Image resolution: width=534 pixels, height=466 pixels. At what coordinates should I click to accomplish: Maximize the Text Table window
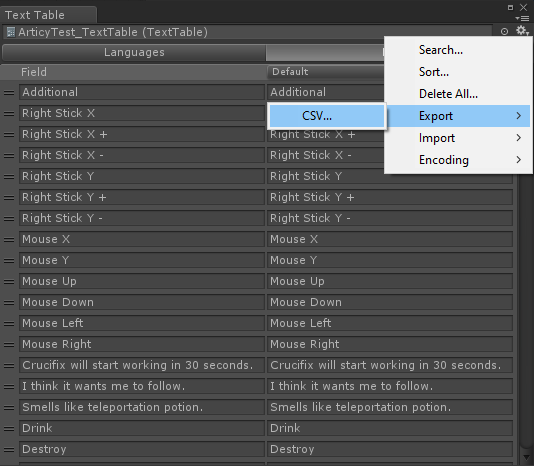510,7
